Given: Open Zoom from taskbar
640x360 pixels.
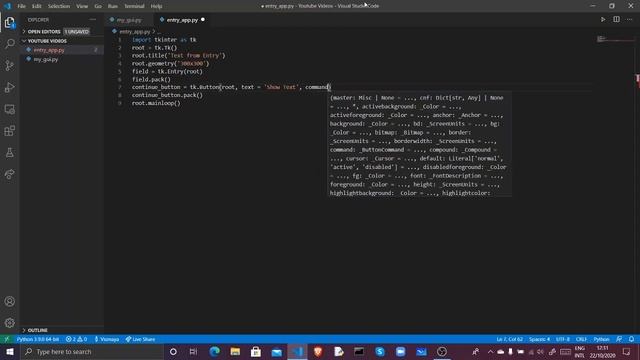Looking at the screenshot, I should point(400,351).
